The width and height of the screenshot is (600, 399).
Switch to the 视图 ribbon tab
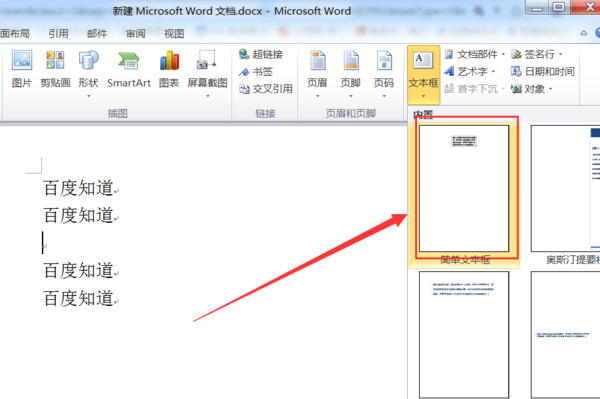[174, 34]
